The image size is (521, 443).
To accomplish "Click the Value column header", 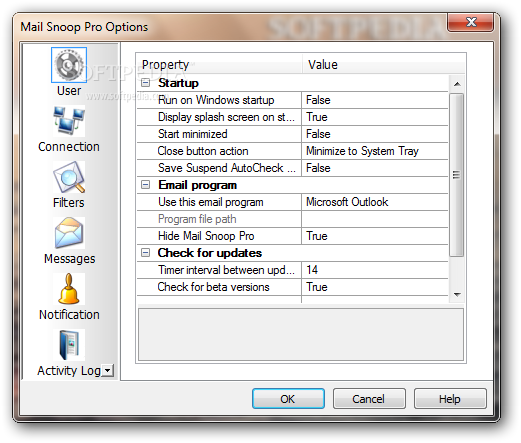I will (x=383, y=65).
